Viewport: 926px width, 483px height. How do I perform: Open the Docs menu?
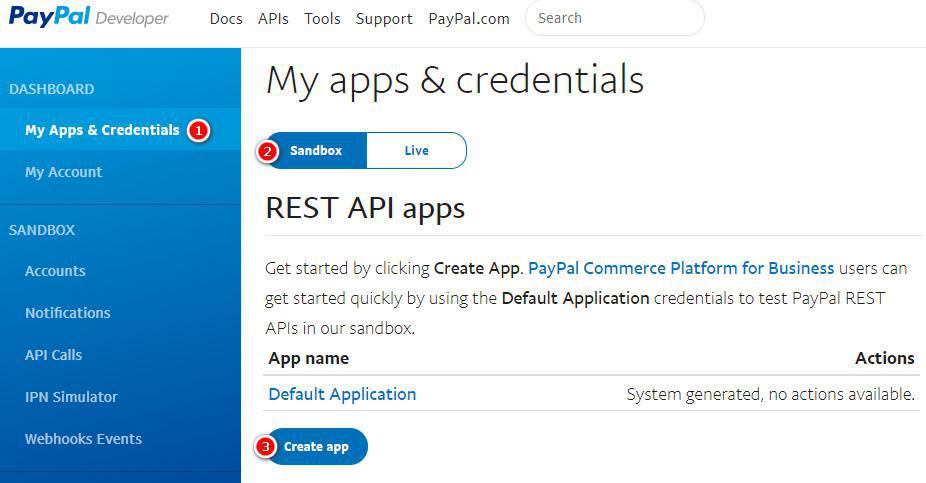226,19
